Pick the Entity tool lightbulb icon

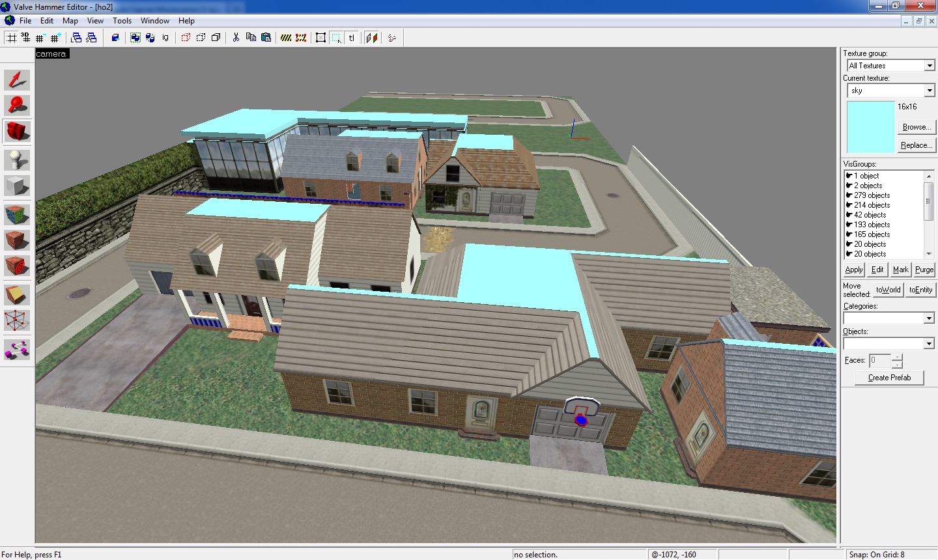(17, 160)
